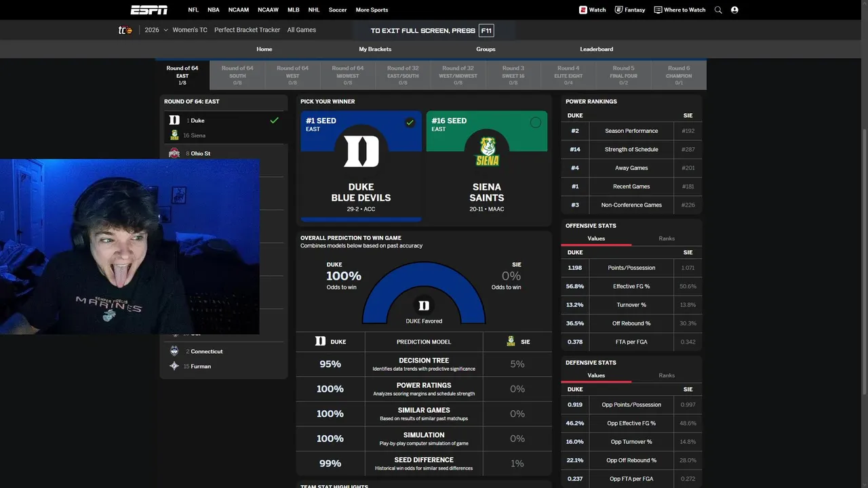Click Siena logo in prediction model header
This screenshot has height=488, width=868.
tap(511, 342)
